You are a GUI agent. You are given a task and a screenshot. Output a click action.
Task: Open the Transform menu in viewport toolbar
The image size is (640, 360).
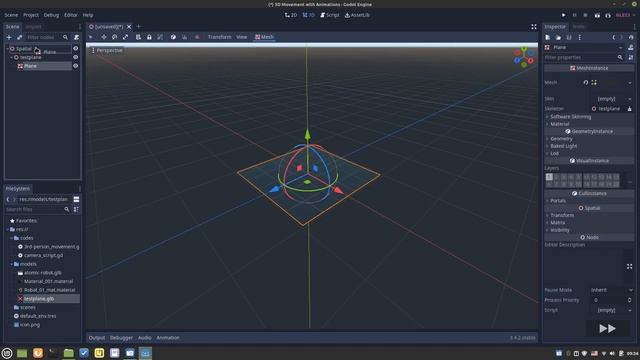click(219, 37)
